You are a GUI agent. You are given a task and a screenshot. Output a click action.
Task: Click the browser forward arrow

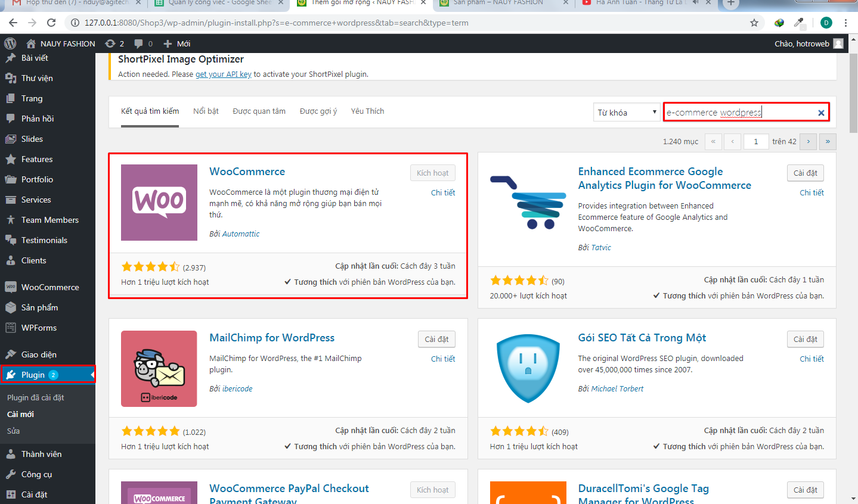[x=32, y=23]
